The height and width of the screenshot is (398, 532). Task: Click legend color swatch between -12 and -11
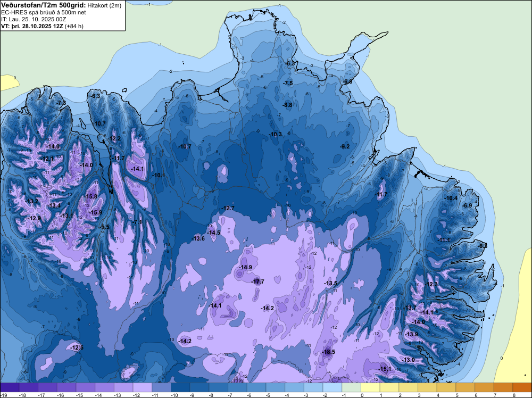pos(143,387)
